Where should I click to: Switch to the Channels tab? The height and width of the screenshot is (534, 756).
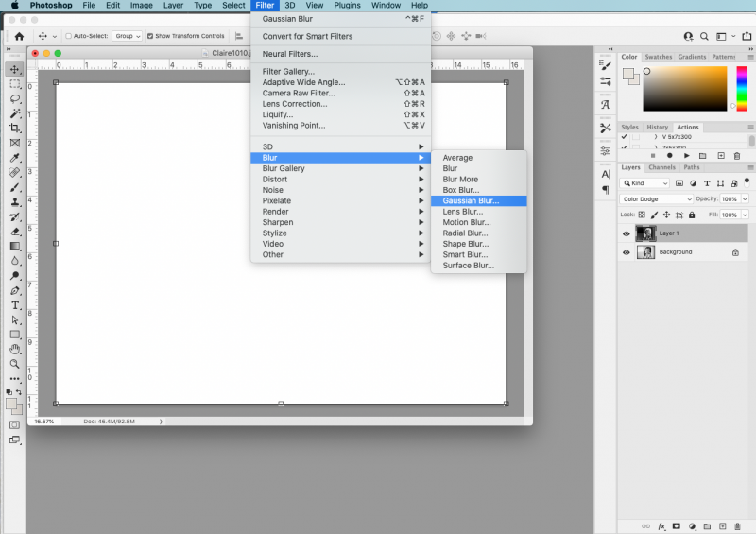(x=661, y=167)
